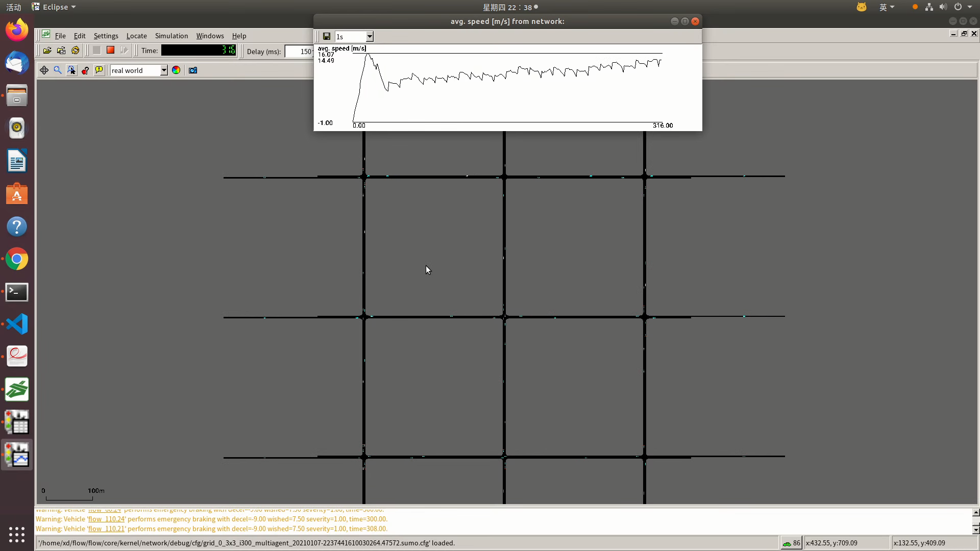This screenshot has height=551, width=980.
Task: Open the Windows menu
Action: [x=210, y=36]
